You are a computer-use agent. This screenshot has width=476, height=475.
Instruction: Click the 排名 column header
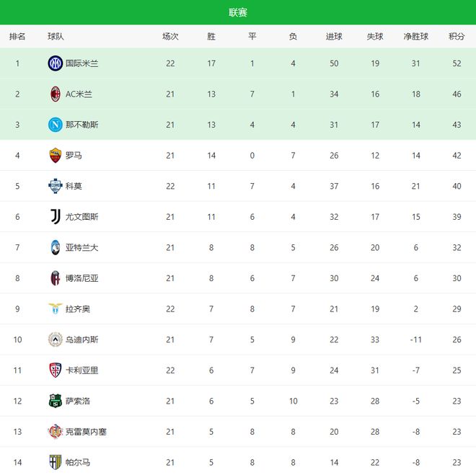17,36
